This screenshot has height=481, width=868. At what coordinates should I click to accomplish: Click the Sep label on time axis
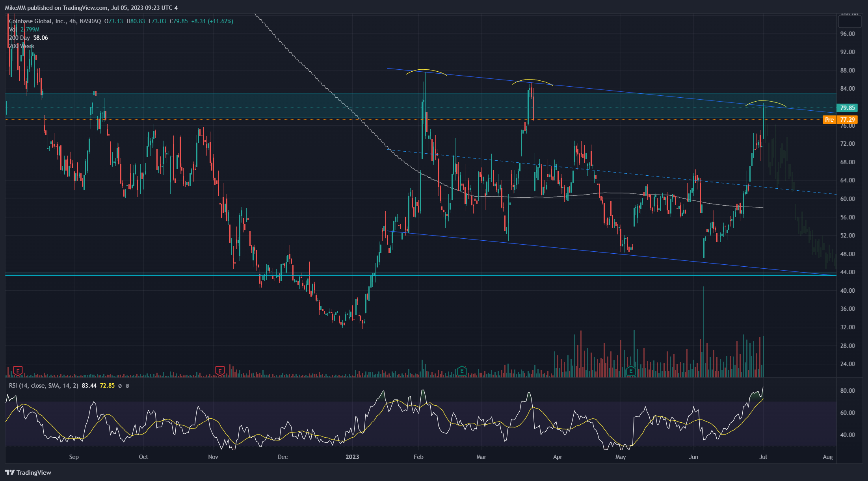tap(74, 457)
